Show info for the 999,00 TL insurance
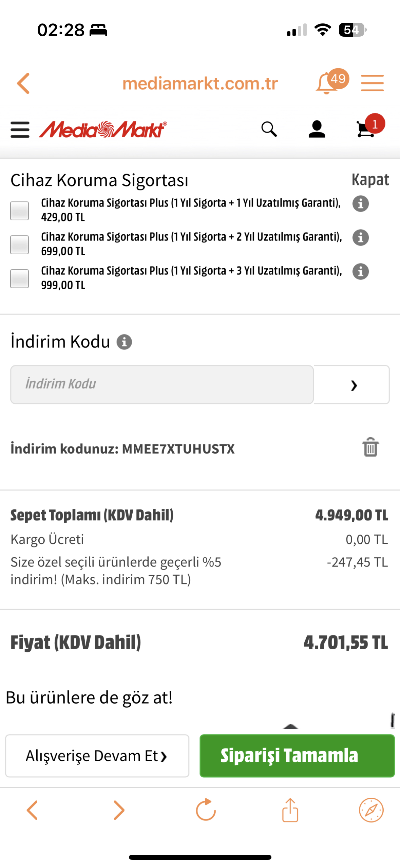The image size is (400, 868). coord(360,272)
